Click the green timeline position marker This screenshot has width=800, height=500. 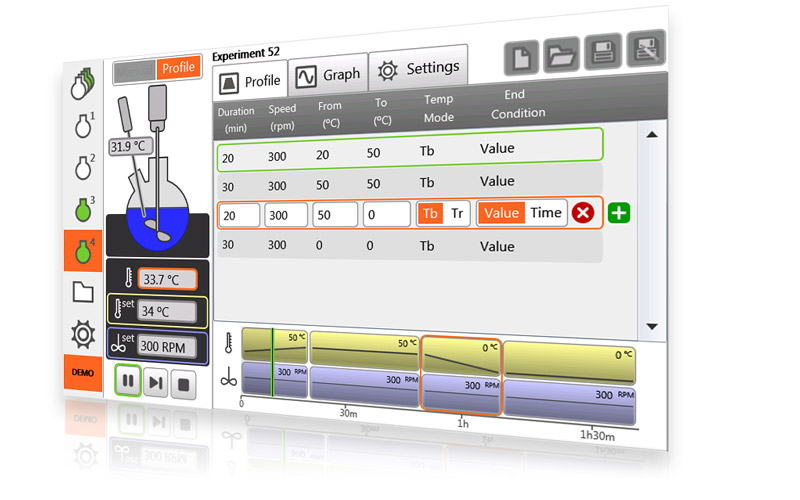(x=272, y=362)
